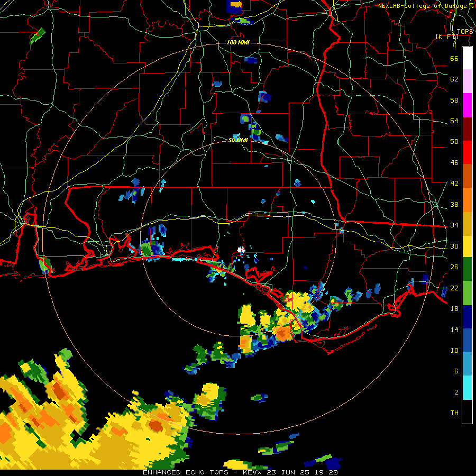
Task: Click the 34 value on the legend
Action: click(454, 225)
